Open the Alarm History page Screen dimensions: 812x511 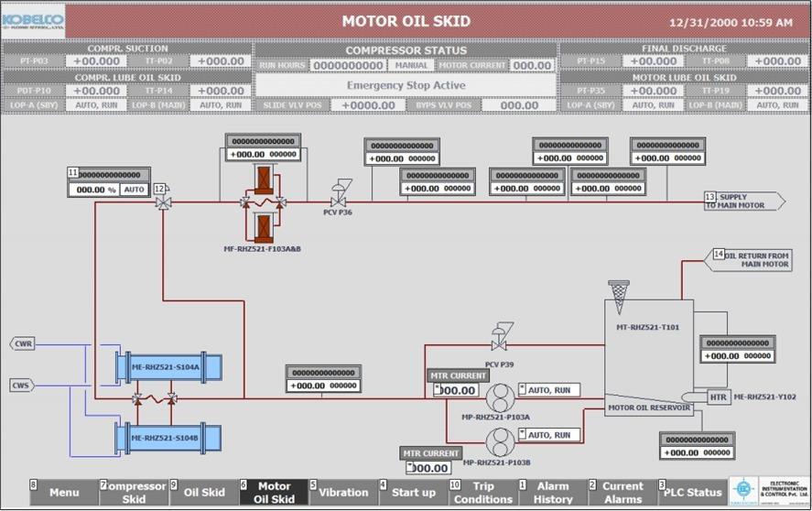pos(553,493)
